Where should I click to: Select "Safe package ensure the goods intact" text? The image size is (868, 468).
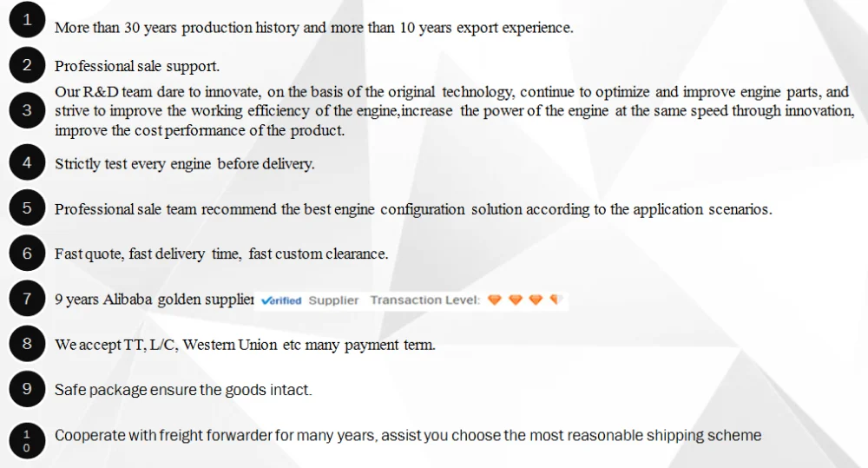click(x=182, y=390)
